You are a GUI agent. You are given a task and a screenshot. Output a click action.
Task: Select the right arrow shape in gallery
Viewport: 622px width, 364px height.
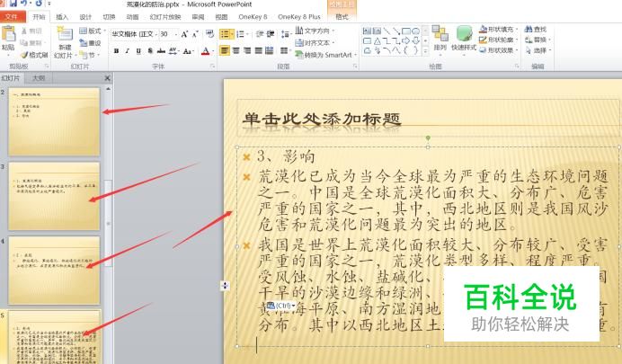tap(405, 40)
